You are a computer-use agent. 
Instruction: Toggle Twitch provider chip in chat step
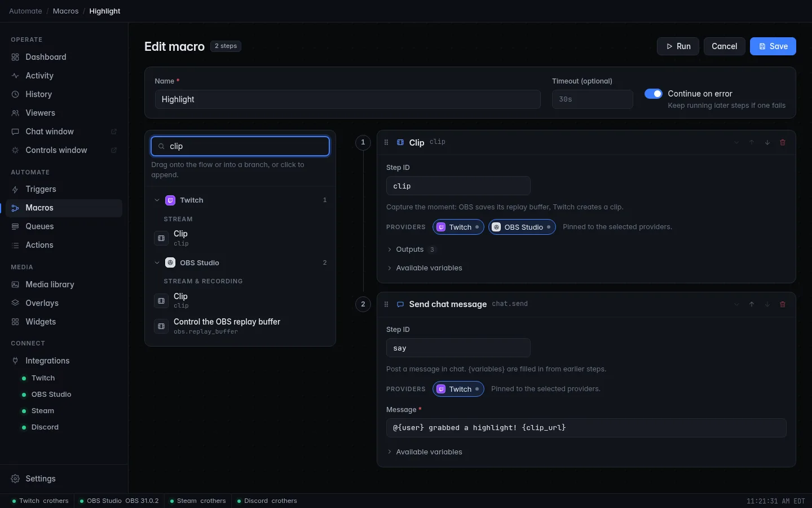(x=458, y=389)
